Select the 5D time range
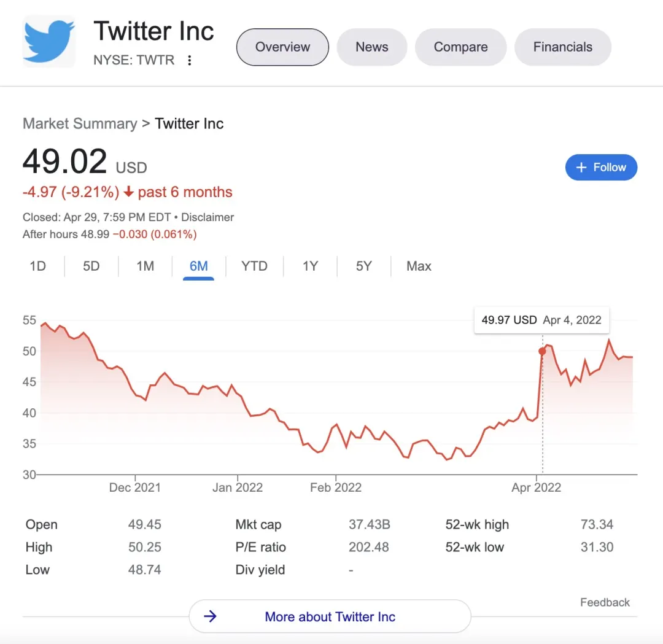 [x=91, y=266]
